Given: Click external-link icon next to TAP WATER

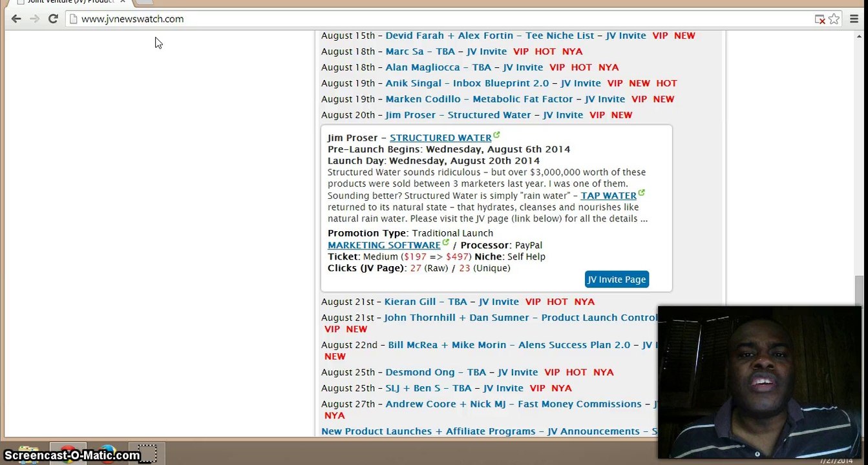Looking at the screenshot, I should coord(641,192).
